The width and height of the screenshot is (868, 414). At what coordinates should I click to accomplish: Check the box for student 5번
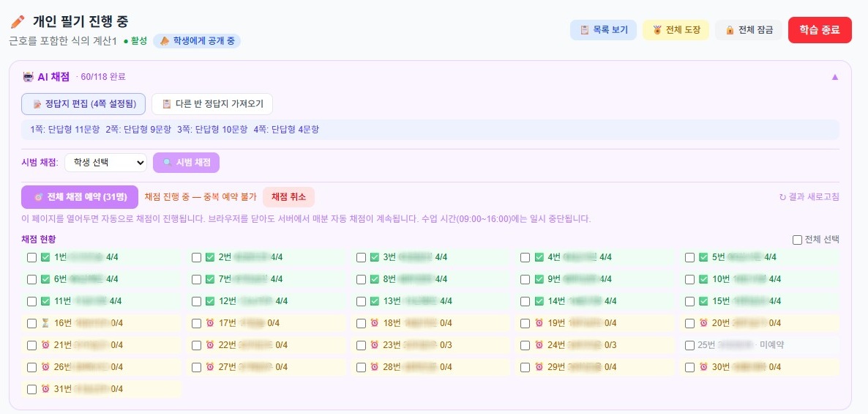(689, 257)
